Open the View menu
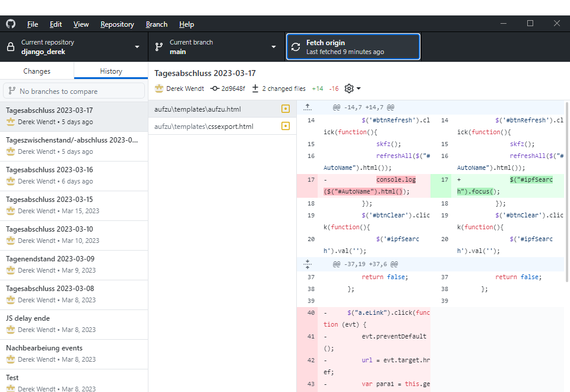The image size is (570, 392). point(81,24)
